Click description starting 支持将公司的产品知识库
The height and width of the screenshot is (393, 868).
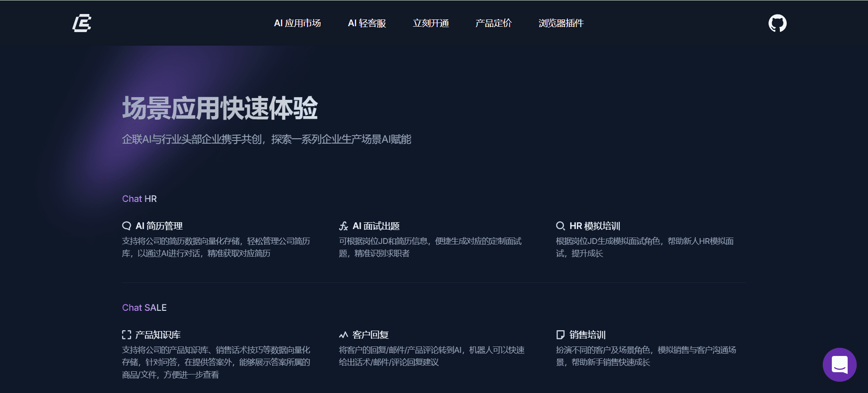[x=216, y=362]
